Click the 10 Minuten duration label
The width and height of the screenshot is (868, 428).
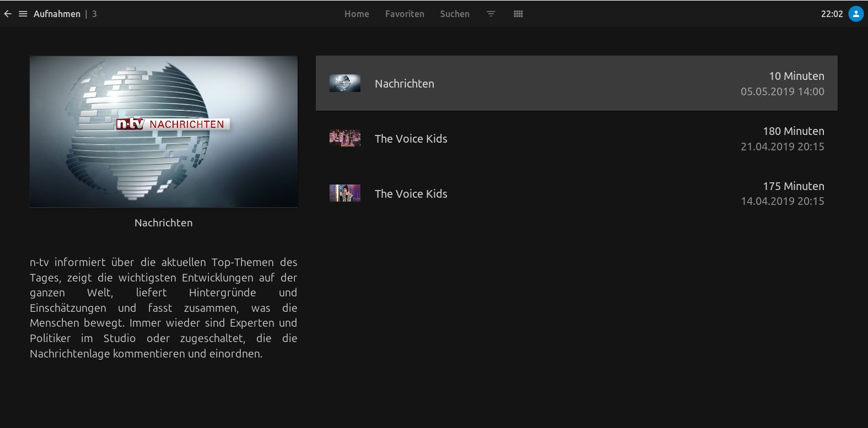(796, 76)
